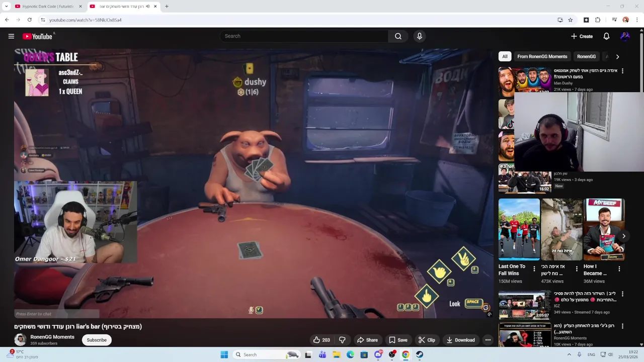Click the magnifier search button on YouTube

[398, 36]
